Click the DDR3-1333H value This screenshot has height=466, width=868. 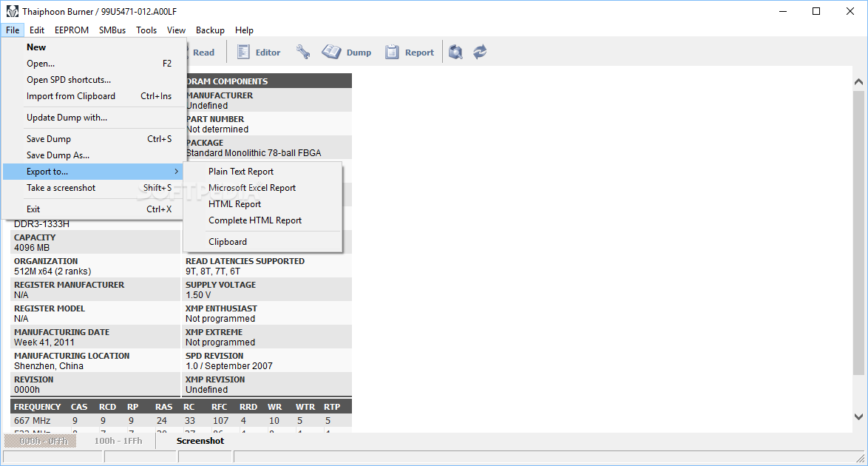coord(41,224)
